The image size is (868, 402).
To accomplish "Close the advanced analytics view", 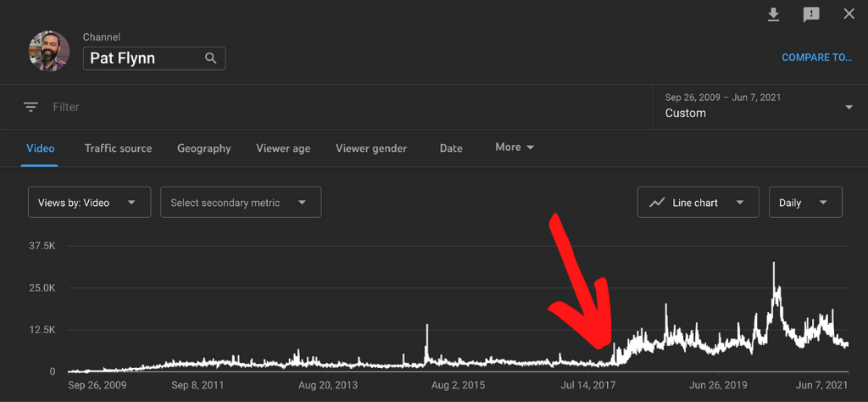I will [x=849, y=14].
